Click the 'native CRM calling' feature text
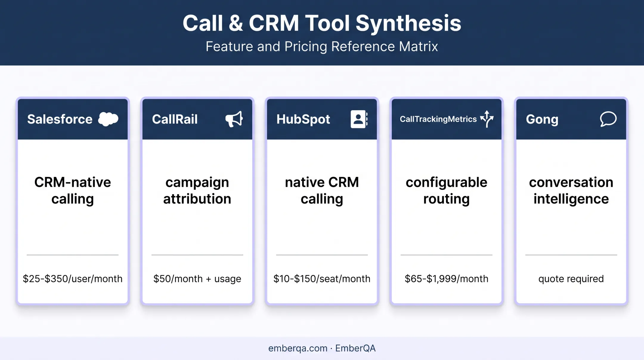The width and height of the screenshot is (644, 360). click(322, 190)
